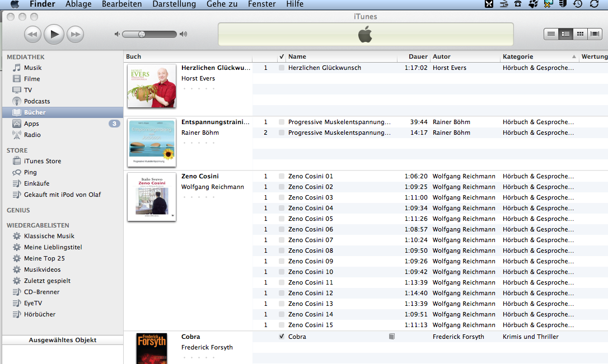Click the Ausgewähltes Objekt artwork header
The width and height of the screenshot is (608, 364).
(63, 340)
